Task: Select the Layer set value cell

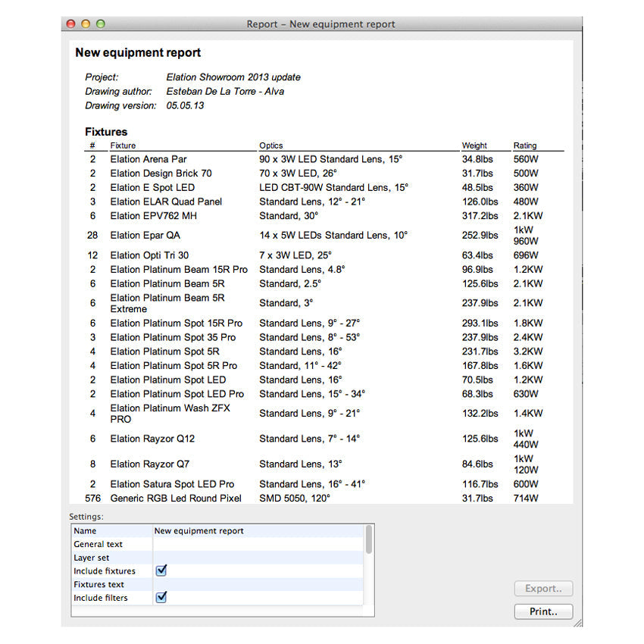Action: (258, 558)
